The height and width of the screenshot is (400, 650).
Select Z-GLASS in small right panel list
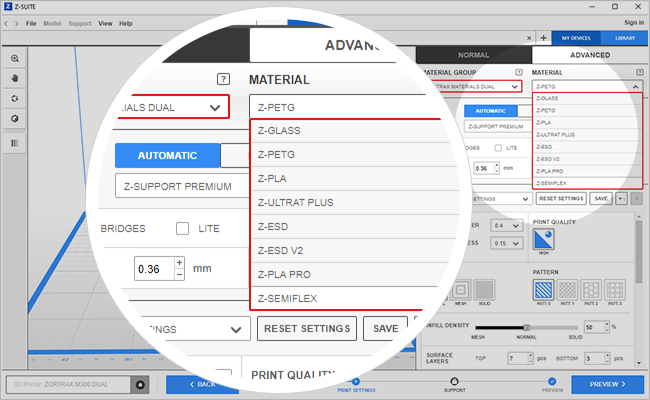coord(587,99)
